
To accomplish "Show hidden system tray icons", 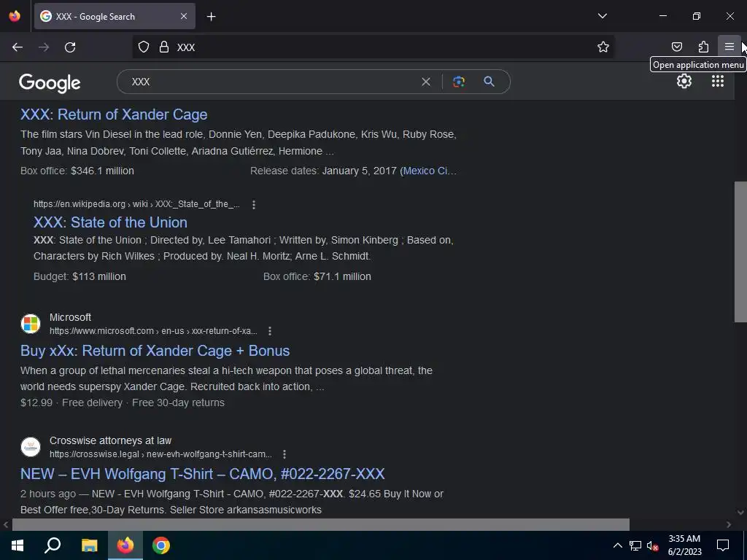I will (x=617, y=545).
